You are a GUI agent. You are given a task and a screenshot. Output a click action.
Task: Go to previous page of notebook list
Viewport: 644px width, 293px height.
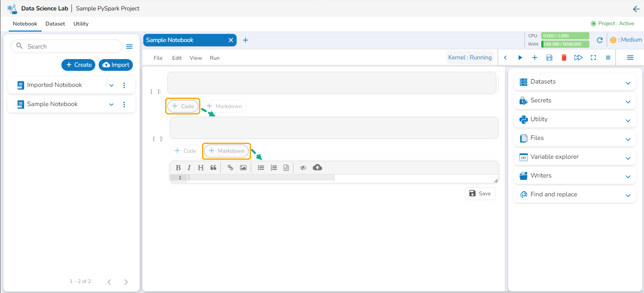(x=109, y=282)
